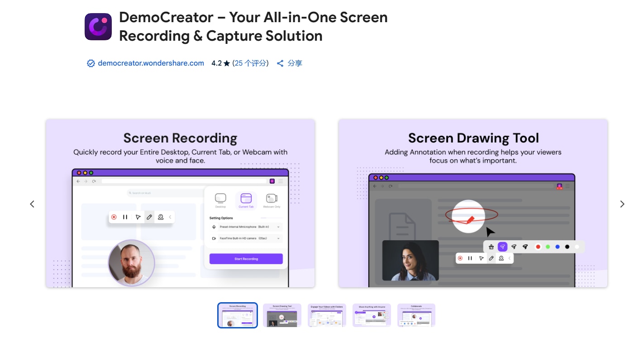The height and width of the screenshot is (342, 644).
Task: Open the 25 个评分 ratings link
Action: [x=250, y=63]
